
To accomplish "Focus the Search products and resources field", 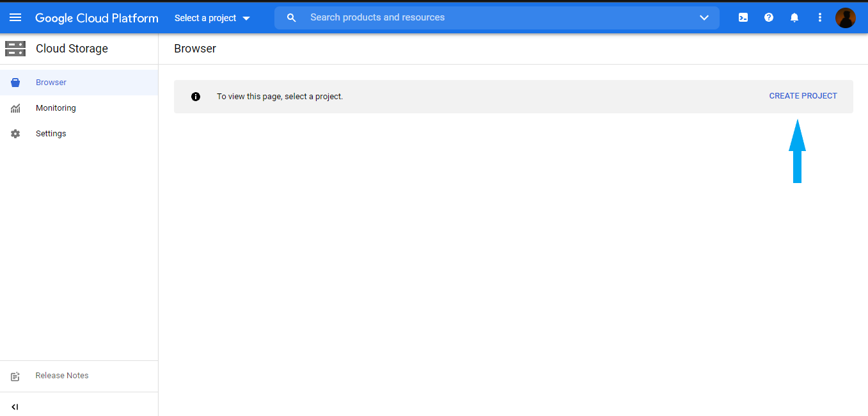I will coord(497,18).
